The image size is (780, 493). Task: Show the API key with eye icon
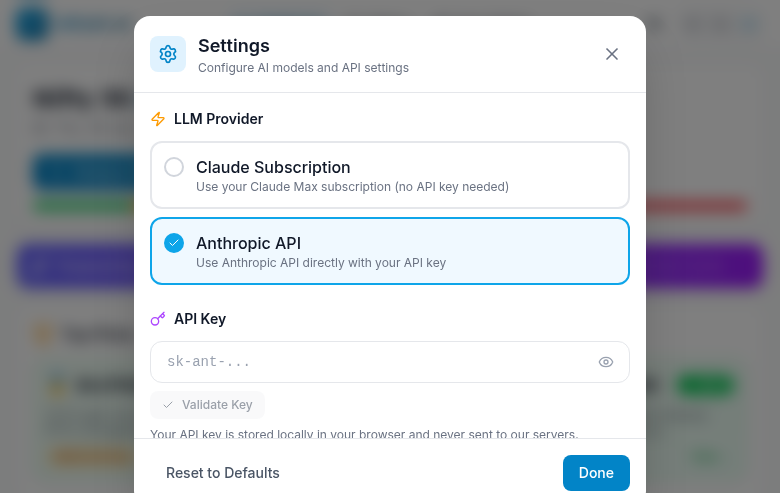click(606, 362)
